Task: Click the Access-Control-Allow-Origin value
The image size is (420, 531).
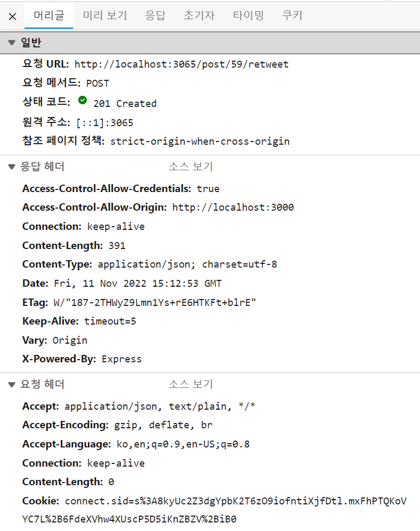Action: point(233,208)
